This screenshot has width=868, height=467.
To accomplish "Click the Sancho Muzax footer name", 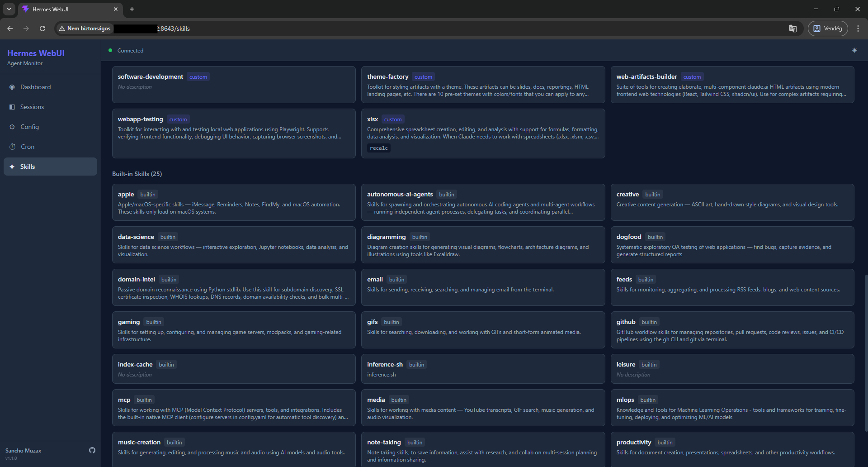I will click(x=23, y=450).
